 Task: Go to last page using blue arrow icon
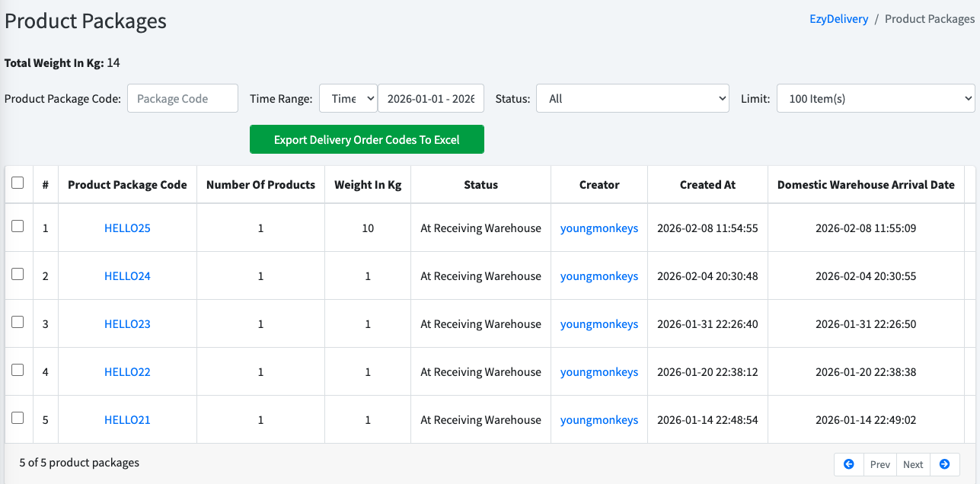click(944, 464)
